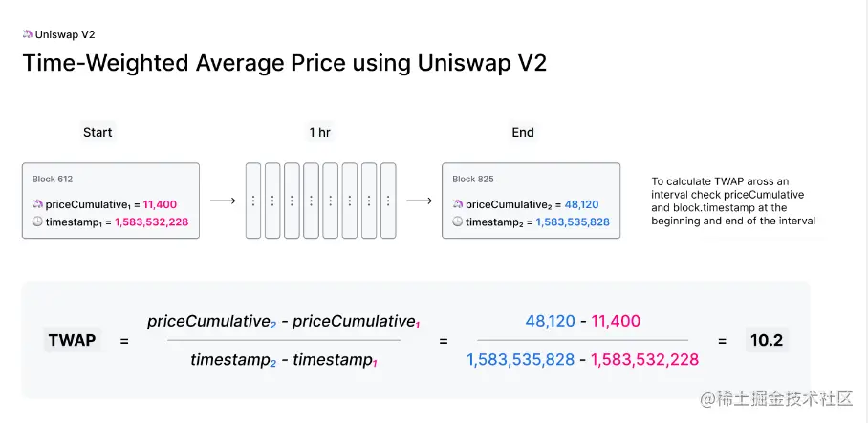
Task: Click the "Block 612" title
Action: pyautogui.click(x=53, y=179)
